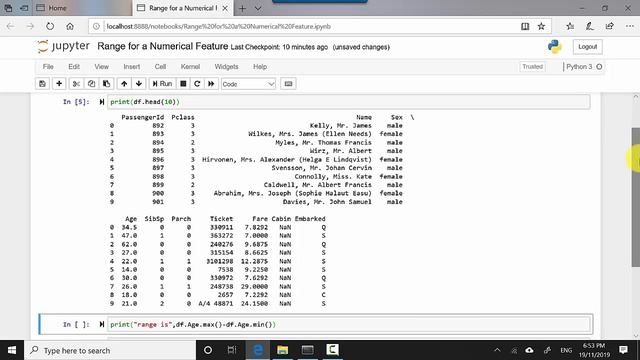
Task: Open the Action Center notifications icon
Action: point(623,350)
